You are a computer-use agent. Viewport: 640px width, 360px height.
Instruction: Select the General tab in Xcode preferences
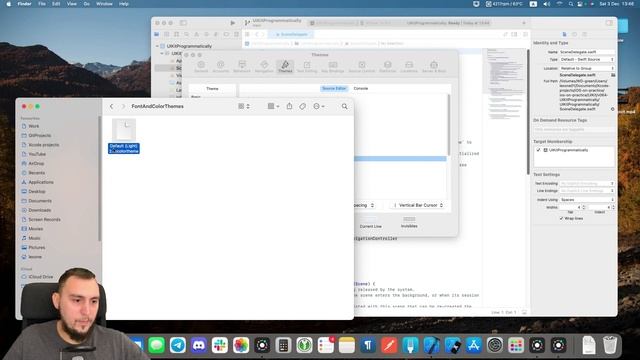[x=201, y=67]
